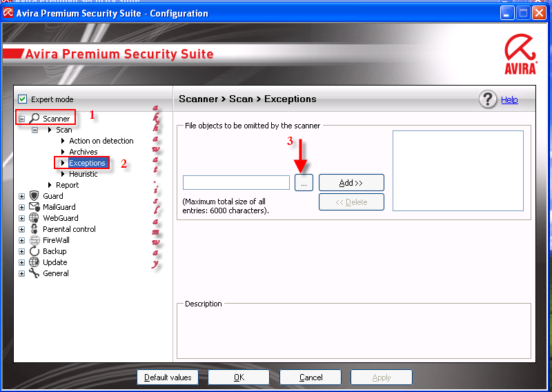Open the Help link
This screenshot has height=392, width=552.
pos(509,99)
